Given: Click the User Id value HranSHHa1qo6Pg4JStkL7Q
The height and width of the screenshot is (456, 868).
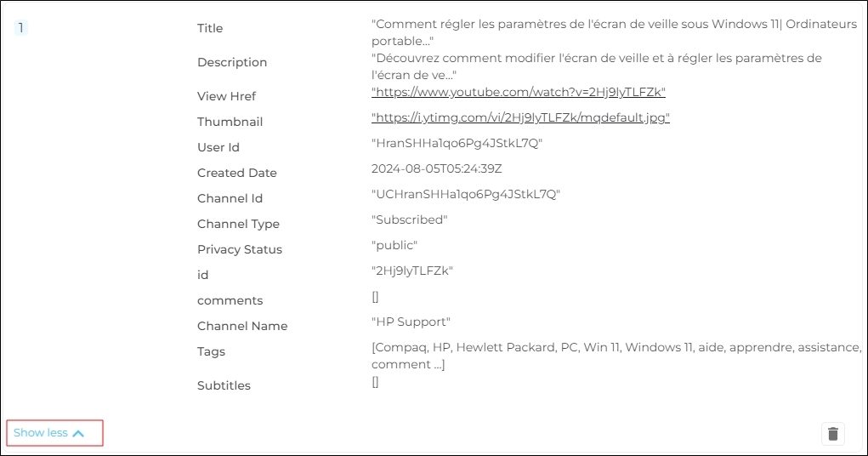Looking at the screenshot, I should click(x=457, y=143).
